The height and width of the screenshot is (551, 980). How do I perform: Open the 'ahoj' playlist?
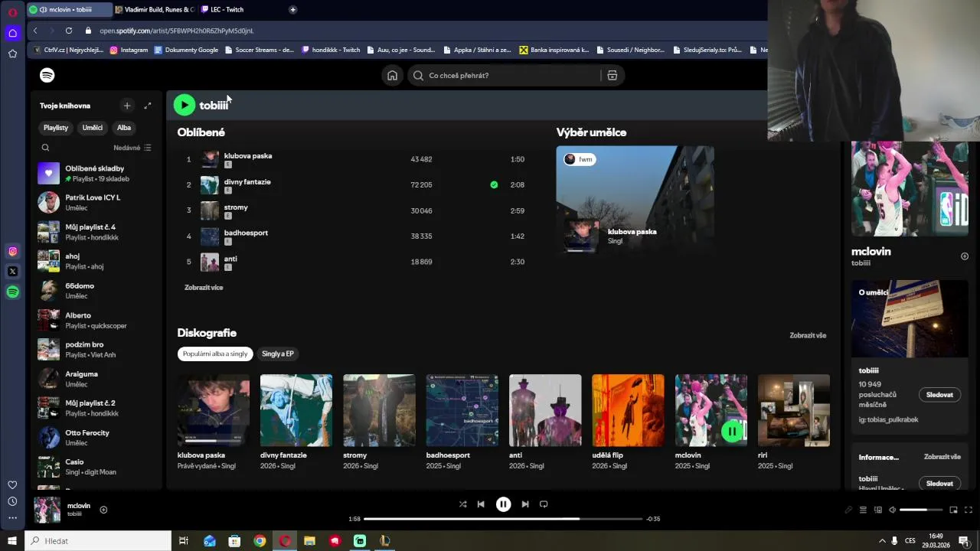tap(98, 262)
